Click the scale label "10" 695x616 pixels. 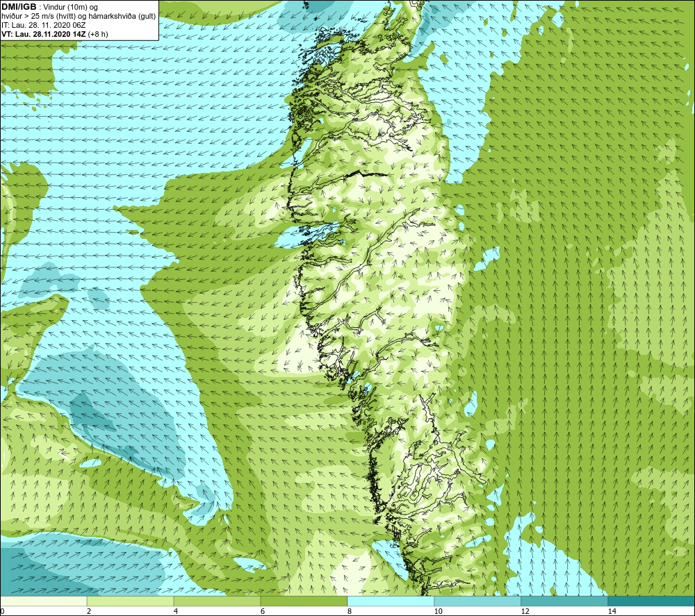click(x=438, y=611)
